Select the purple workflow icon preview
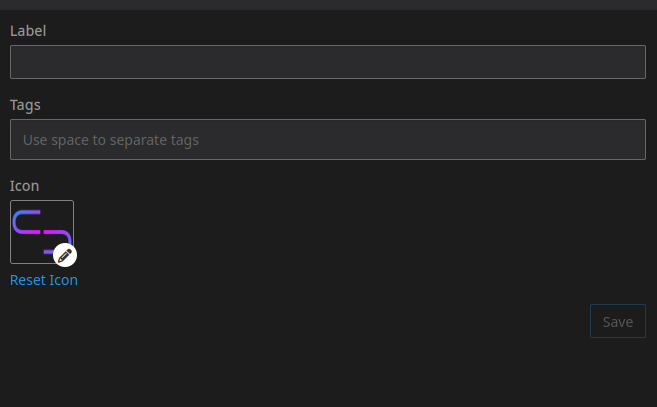657x407 pixels. pyautogui.click(x=41, y=231)
